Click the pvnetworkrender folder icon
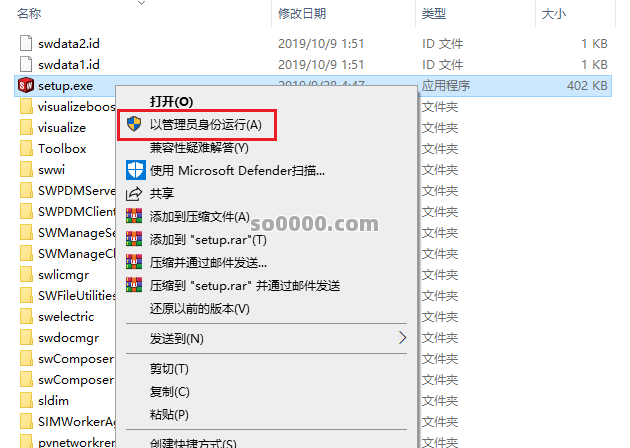Image resolution: width=630 pixels, height=448 pixels. (x=27, y=442)
